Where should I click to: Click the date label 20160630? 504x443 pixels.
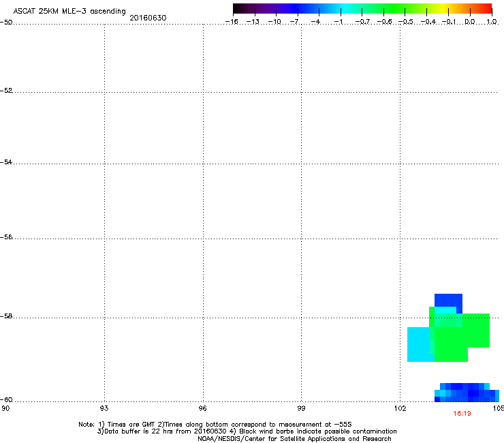148,18
